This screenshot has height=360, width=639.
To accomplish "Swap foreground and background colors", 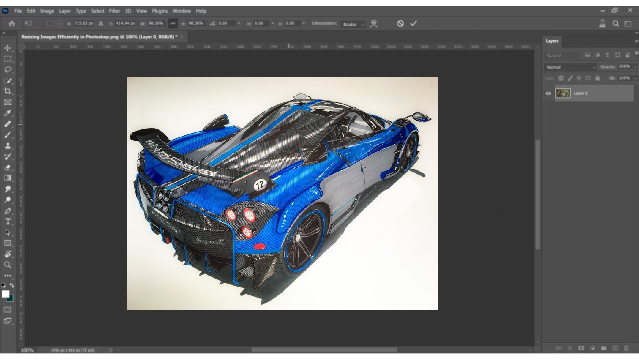I will click(x=12, y=286).
